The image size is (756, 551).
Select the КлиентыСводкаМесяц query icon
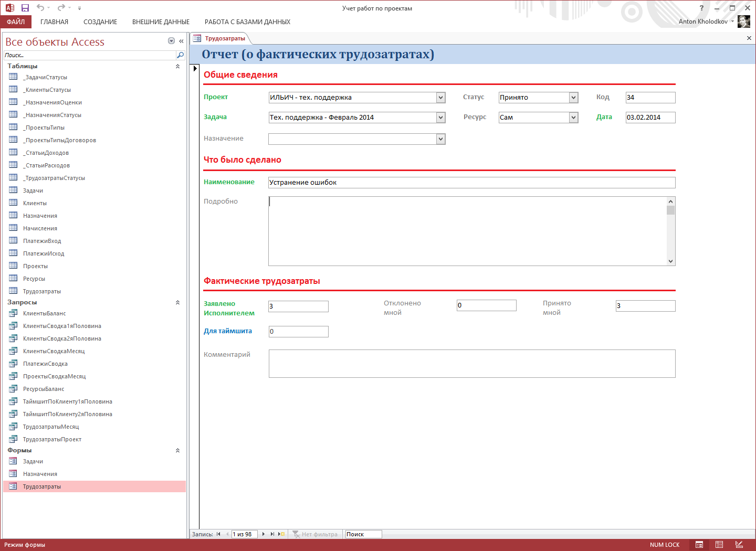tap(13, 351)
